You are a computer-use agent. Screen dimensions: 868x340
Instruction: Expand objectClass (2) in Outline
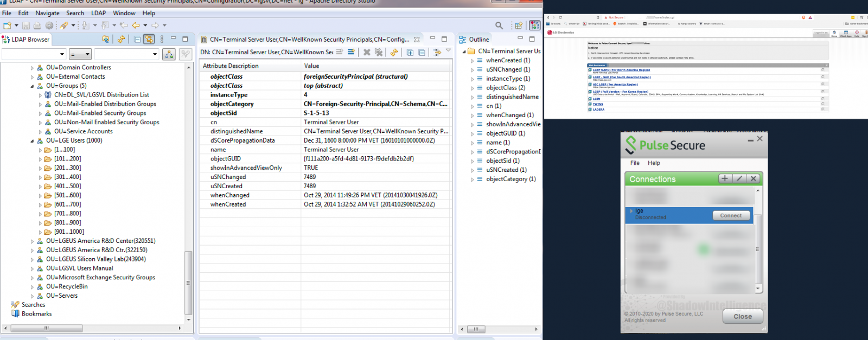coord(472,88)
